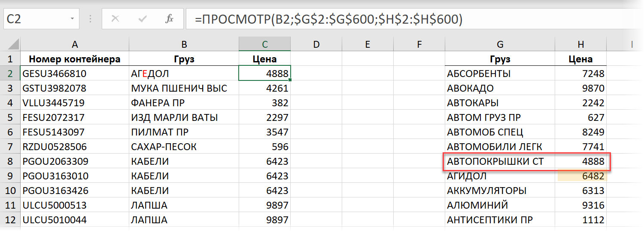Select column A header

point(75,44)
